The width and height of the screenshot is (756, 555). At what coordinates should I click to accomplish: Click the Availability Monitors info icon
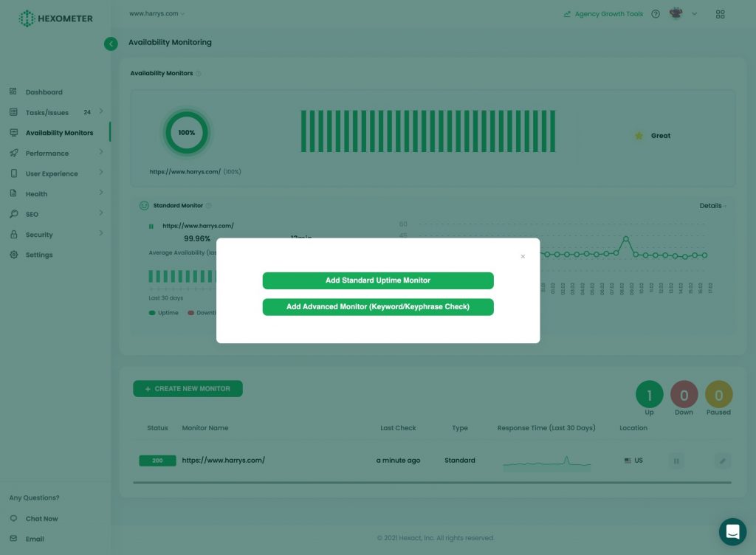coord(198,73)
